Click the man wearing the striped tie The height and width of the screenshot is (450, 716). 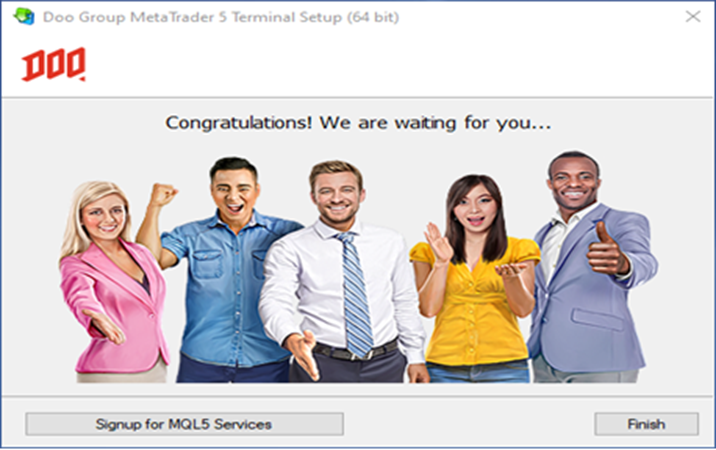340,274
